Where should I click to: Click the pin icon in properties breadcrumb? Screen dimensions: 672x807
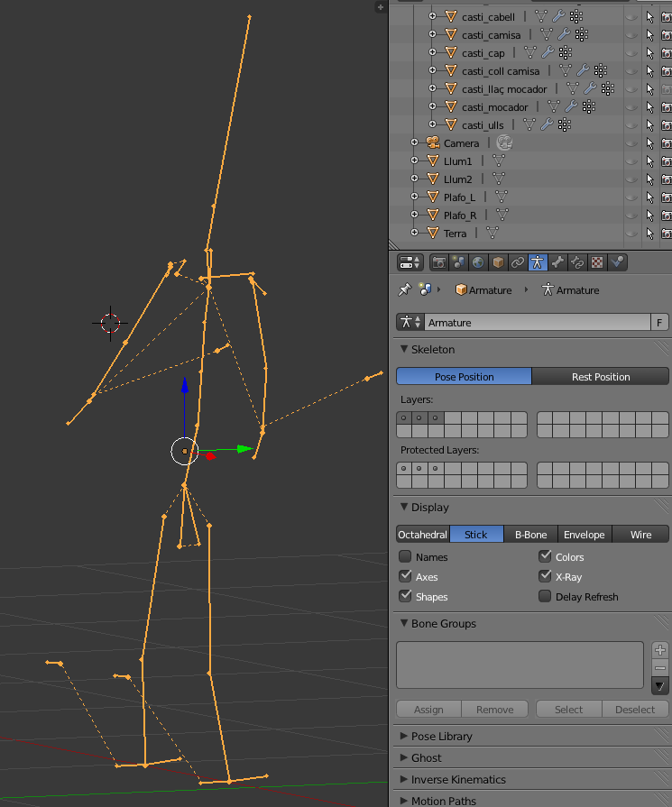[x=405, y=289]
